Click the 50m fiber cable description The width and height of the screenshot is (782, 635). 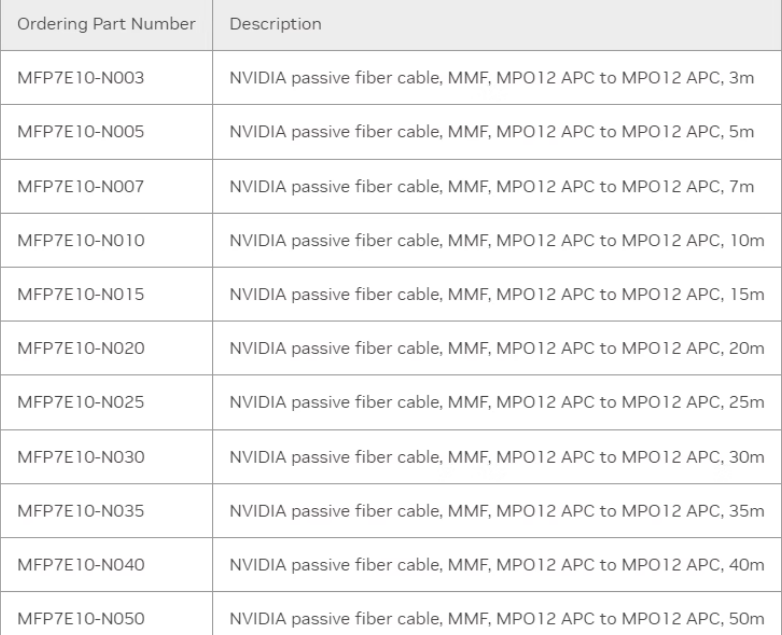[x=497, y=619]
